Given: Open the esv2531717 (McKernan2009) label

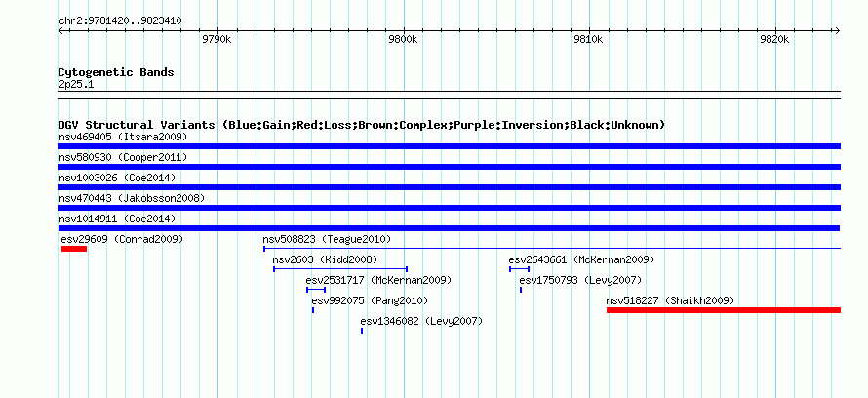Looking at the screenshot, I should coord(378,281).
